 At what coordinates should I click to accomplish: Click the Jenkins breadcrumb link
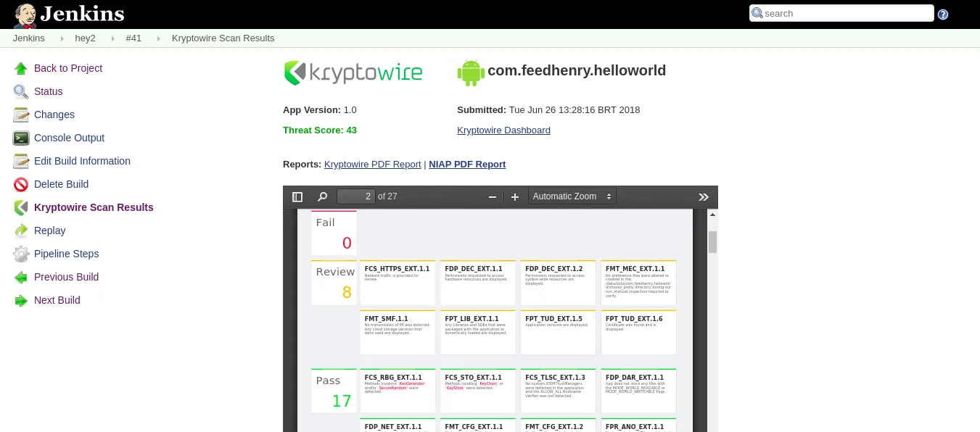(29, 38)
